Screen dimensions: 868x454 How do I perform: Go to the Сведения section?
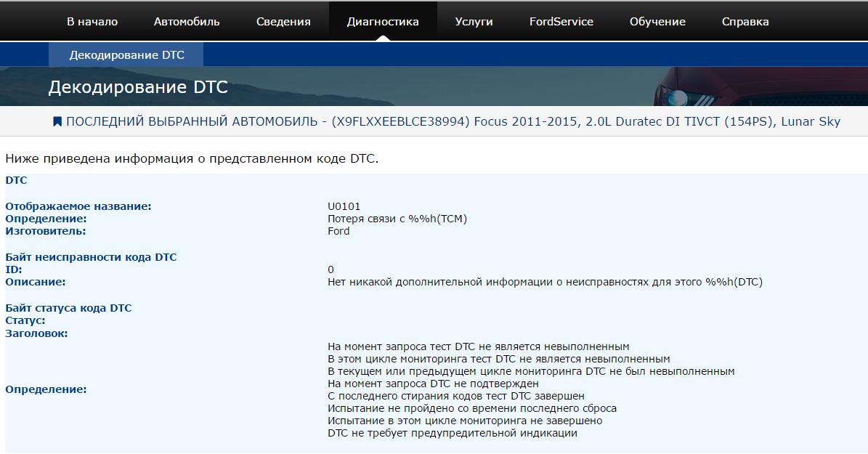[283, 21]
